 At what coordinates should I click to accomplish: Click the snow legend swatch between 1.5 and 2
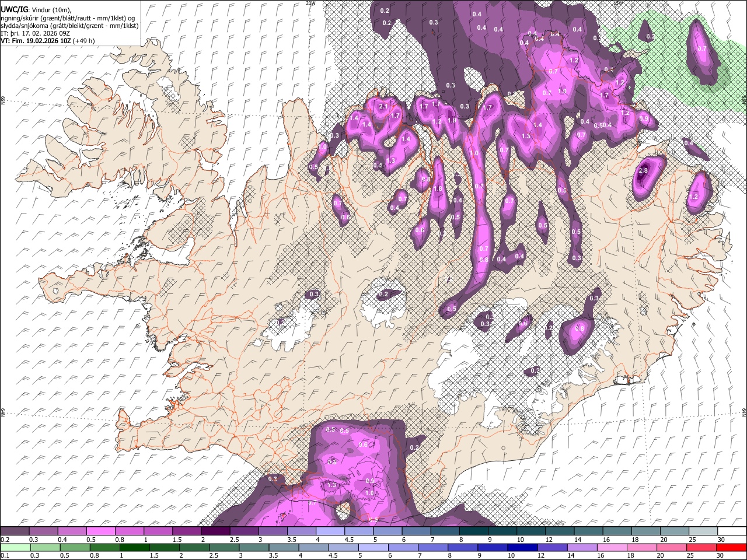tap(186, 531)
